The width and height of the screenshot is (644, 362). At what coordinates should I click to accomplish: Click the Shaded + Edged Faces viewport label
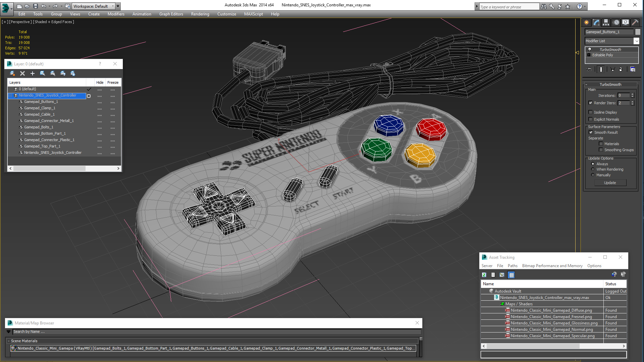pyautogui.click(x=53, y=22)
